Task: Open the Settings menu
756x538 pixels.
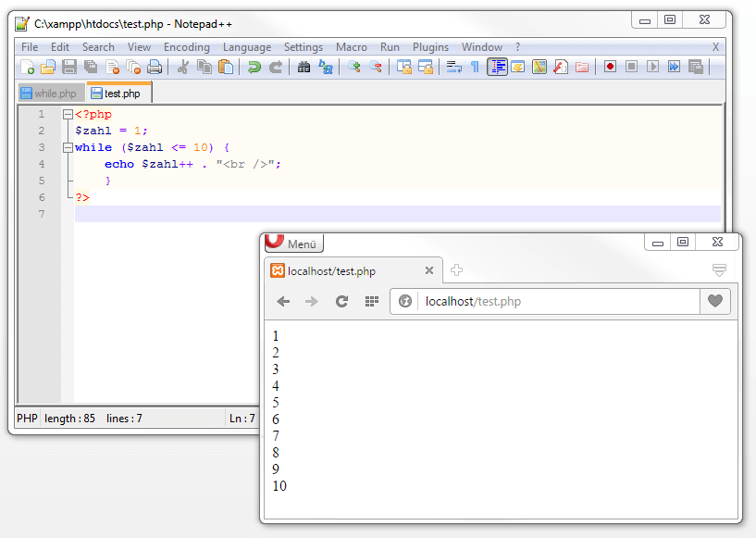Action: (x=304, y=47)
